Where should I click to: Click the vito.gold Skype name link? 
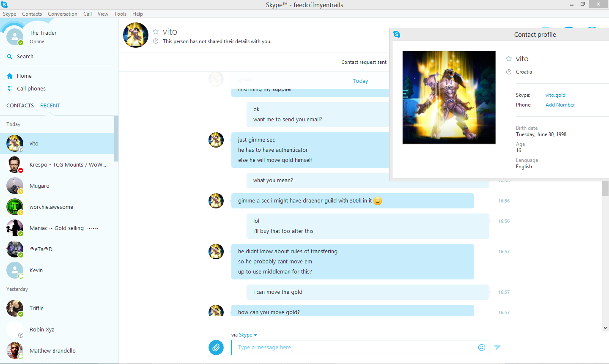click(x=555, y=95)
